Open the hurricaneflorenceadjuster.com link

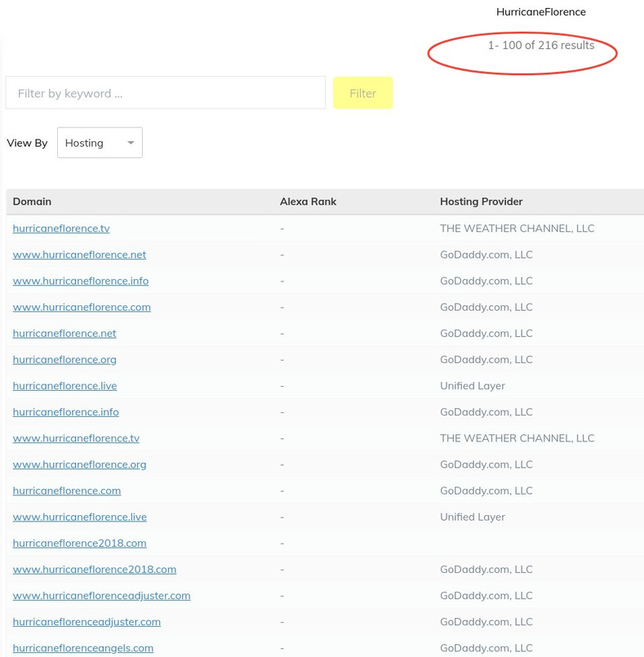pos(87,622)
